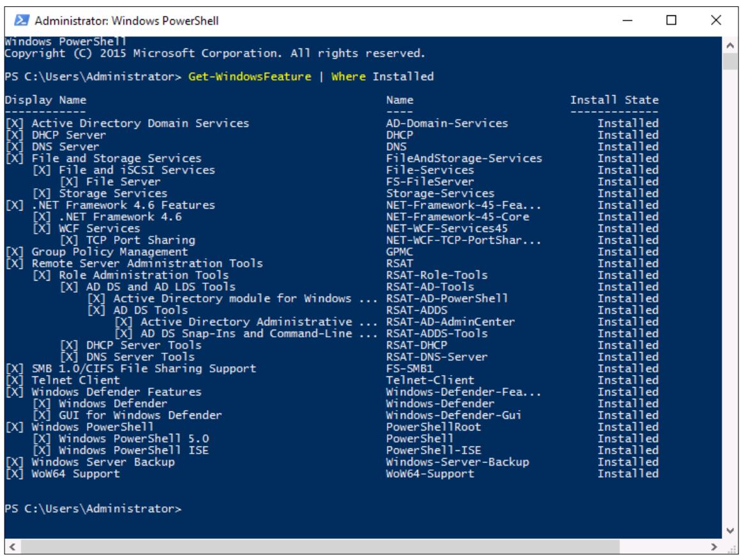Click the 'WoW64 Support' display name
The height and width of the screenshot is (560, 743).
[x=76, y=474]
